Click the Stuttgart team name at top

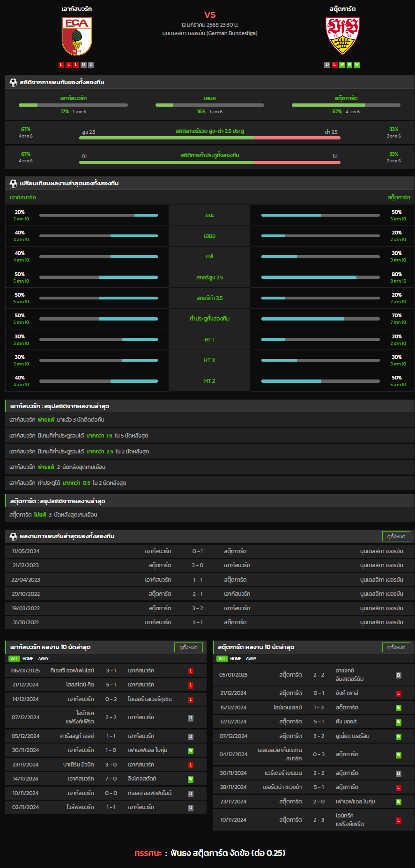(342, 9)
